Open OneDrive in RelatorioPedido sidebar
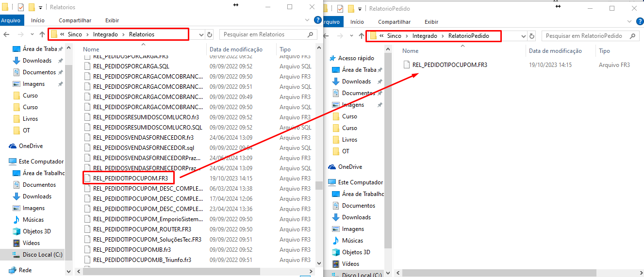 click(350, 167)
